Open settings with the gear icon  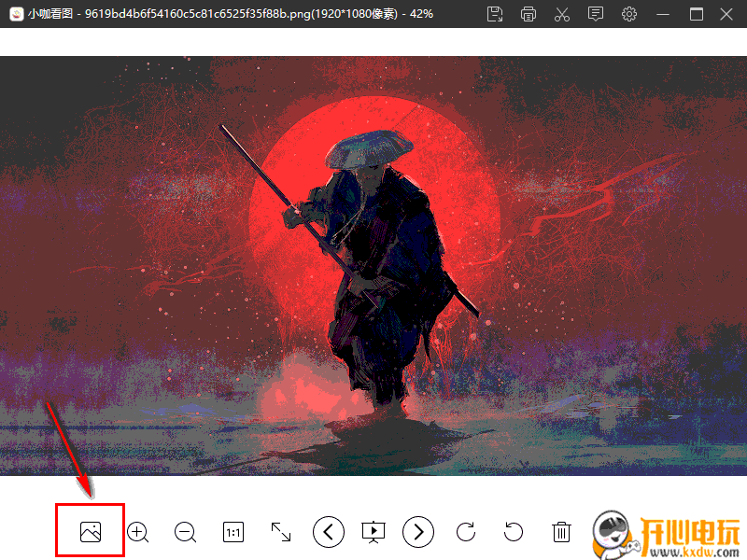(x=629, y=14)
